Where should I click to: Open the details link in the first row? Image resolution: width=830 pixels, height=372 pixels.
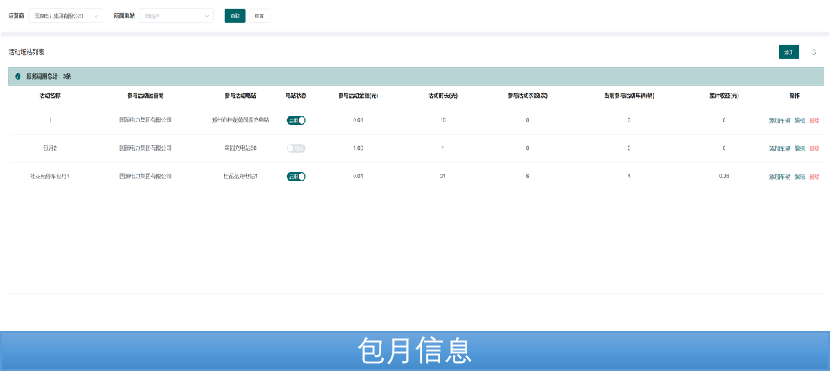tap(780, 121)
